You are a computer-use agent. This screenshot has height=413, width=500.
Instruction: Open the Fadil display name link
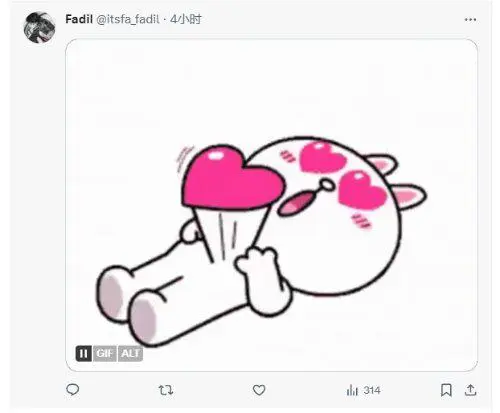coord(79,19)
